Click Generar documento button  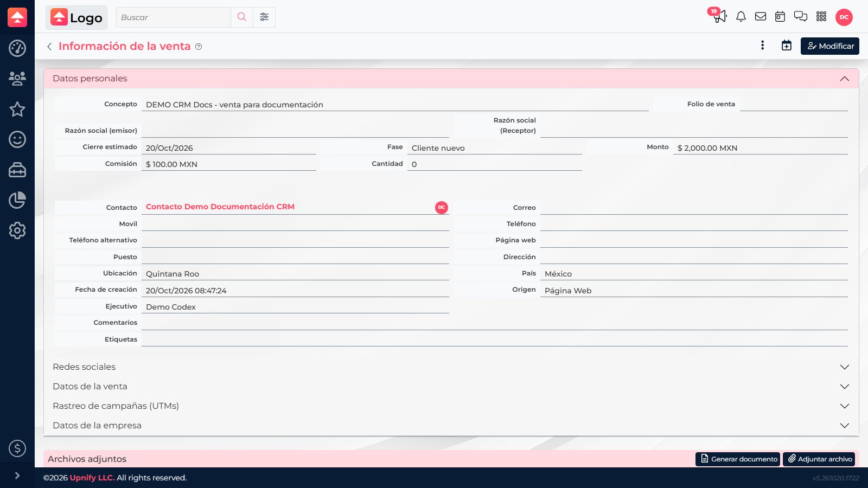point(738,459)
